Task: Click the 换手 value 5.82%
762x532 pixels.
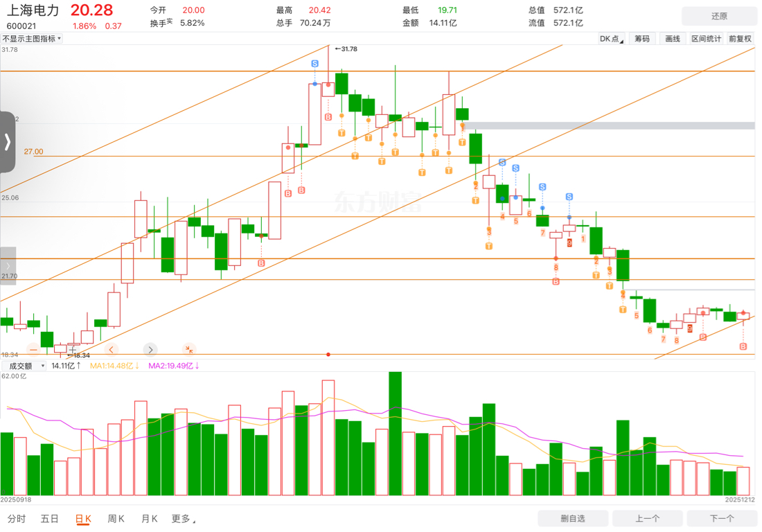Action: pos(193,23)
